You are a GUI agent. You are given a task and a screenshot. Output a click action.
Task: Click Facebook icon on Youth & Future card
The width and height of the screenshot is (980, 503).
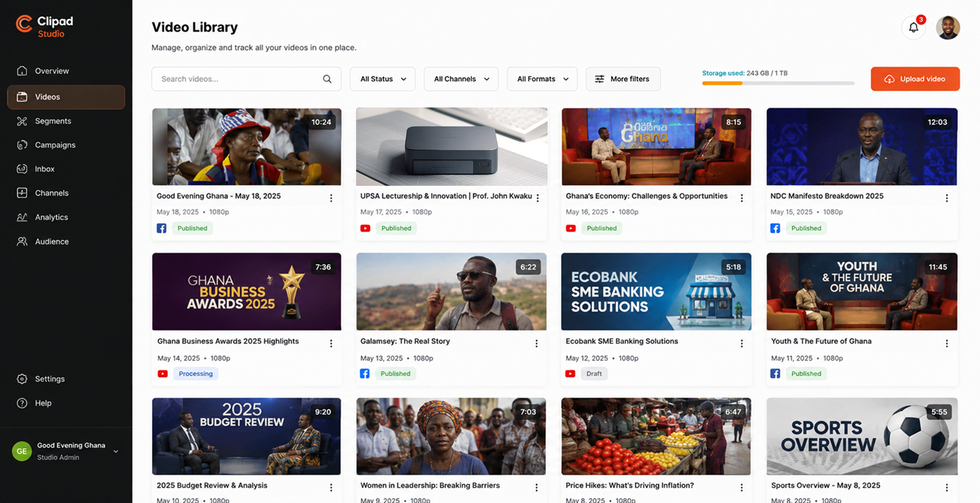click(775, 374)
